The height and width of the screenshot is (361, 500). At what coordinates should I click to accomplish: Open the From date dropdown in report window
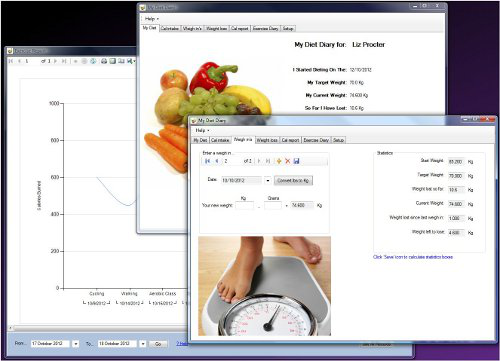click(76, 344)
